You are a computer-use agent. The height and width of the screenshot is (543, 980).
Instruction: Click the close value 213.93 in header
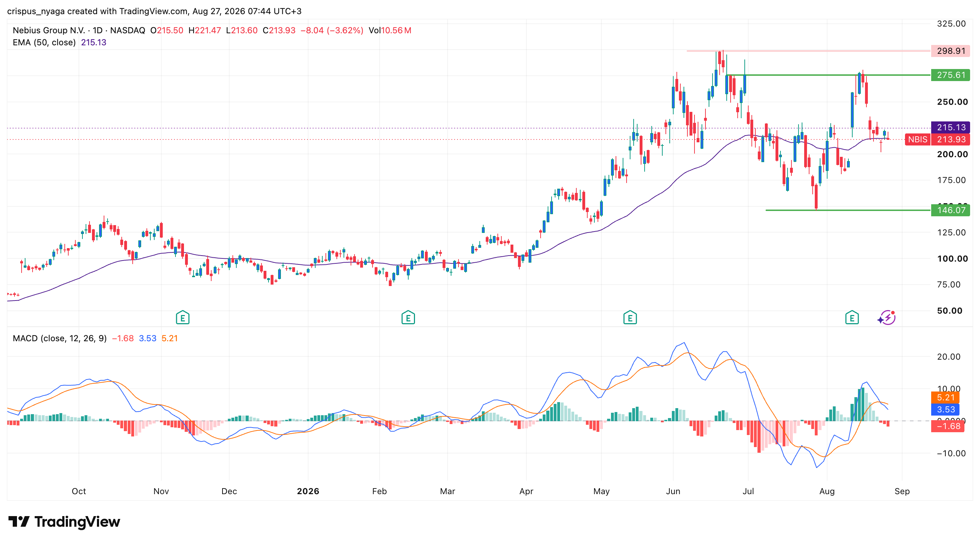click(x=282, y=30)
